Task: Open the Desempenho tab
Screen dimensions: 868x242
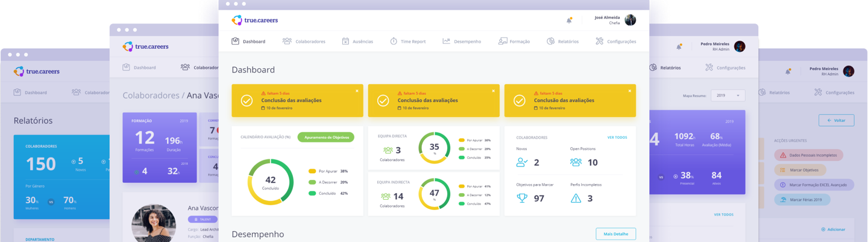Action: pyautogui.click(x=462, y=42)
